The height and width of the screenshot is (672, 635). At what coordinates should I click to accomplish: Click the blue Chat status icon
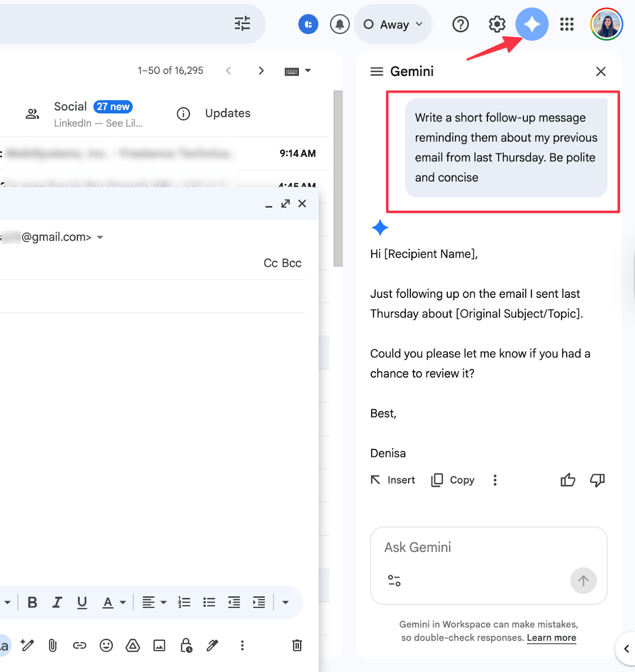tap(308, 24)
